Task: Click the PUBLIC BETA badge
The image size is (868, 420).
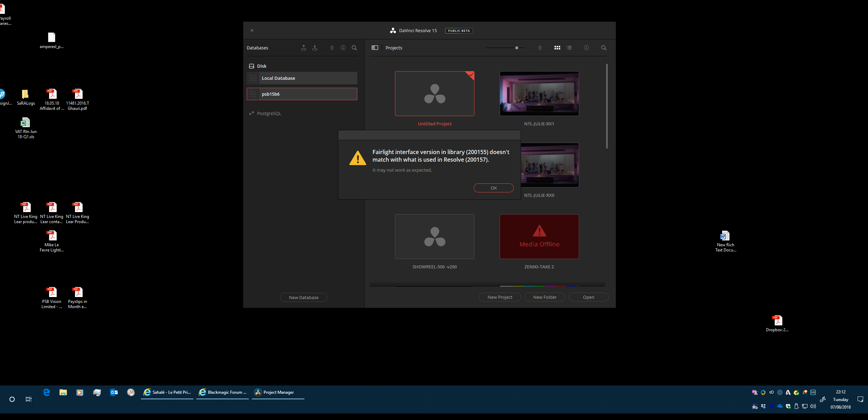Action: click(459, 31)
